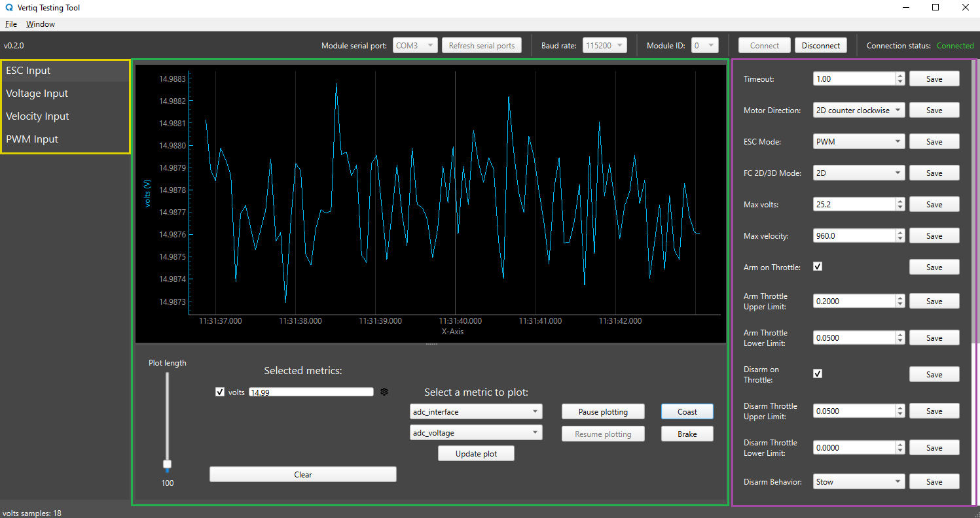Open the Motor Direction dropdown
The height and width of the screenshot is (518, 980).
[859, 110]
